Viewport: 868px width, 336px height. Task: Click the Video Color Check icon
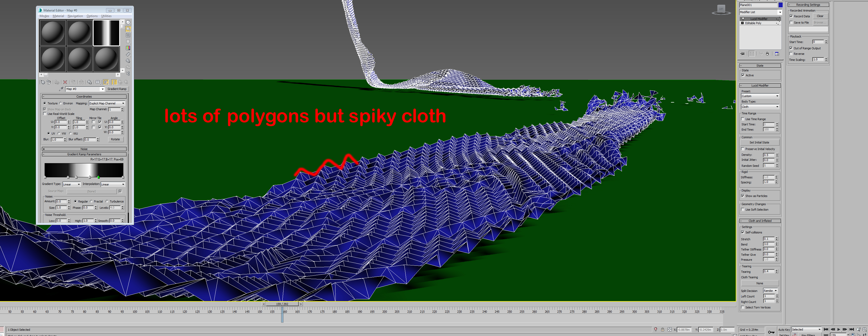coord(128,48)
